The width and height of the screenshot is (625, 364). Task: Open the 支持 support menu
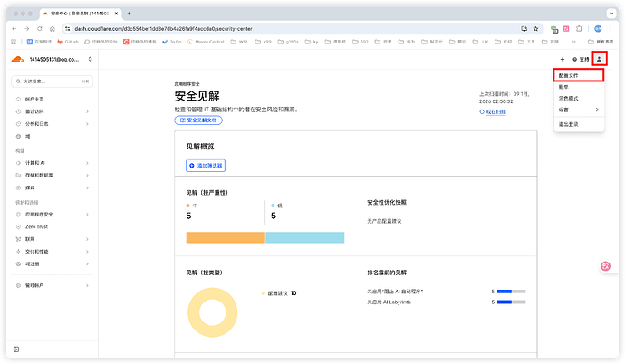580,59
